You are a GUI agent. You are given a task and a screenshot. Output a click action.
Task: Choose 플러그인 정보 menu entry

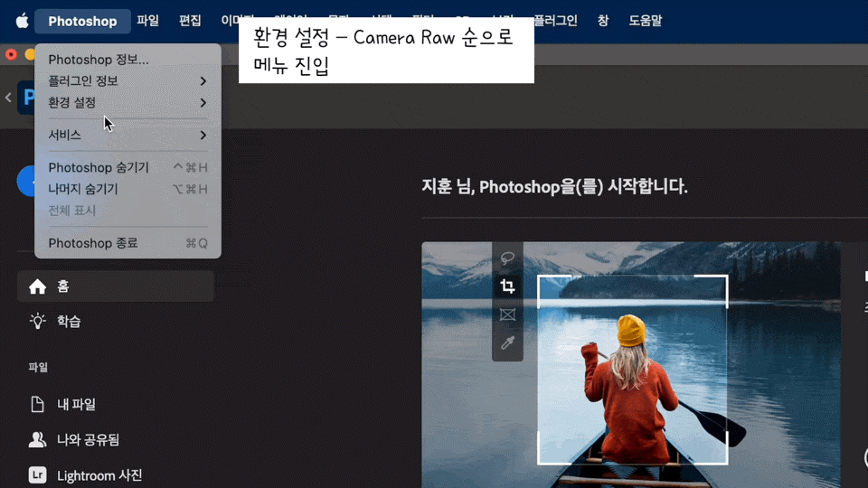[x=127, y=80]
